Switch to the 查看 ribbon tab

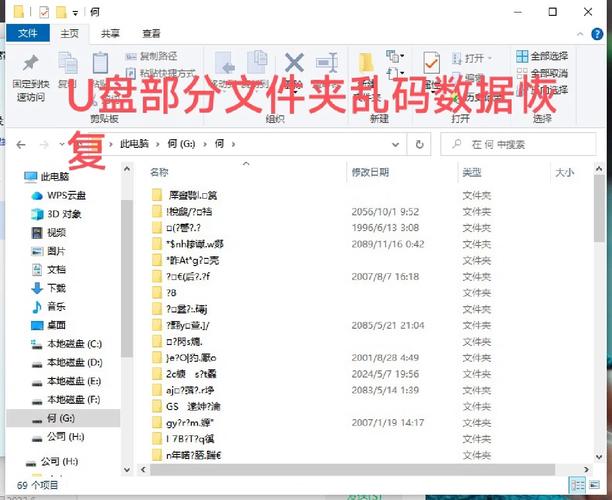tap(151, 34)
